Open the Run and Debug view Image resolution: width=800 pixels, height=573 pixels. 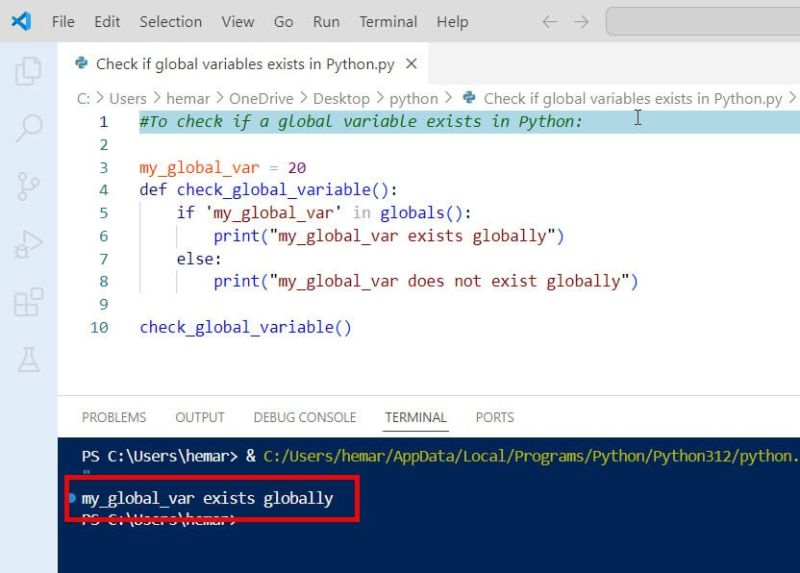(x=28, y=244)
